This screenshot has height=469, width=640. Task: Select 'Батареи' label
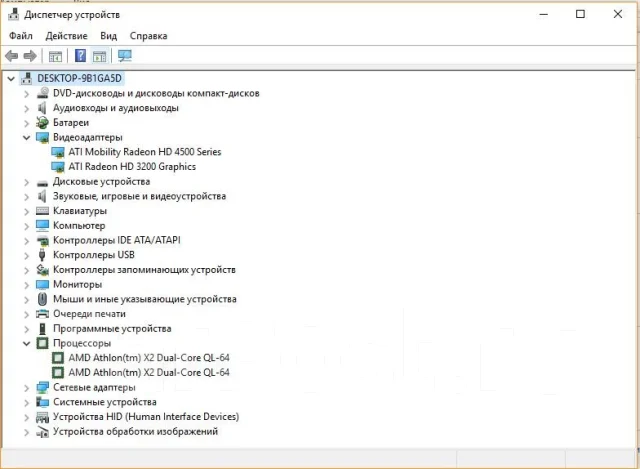(71, 122)
